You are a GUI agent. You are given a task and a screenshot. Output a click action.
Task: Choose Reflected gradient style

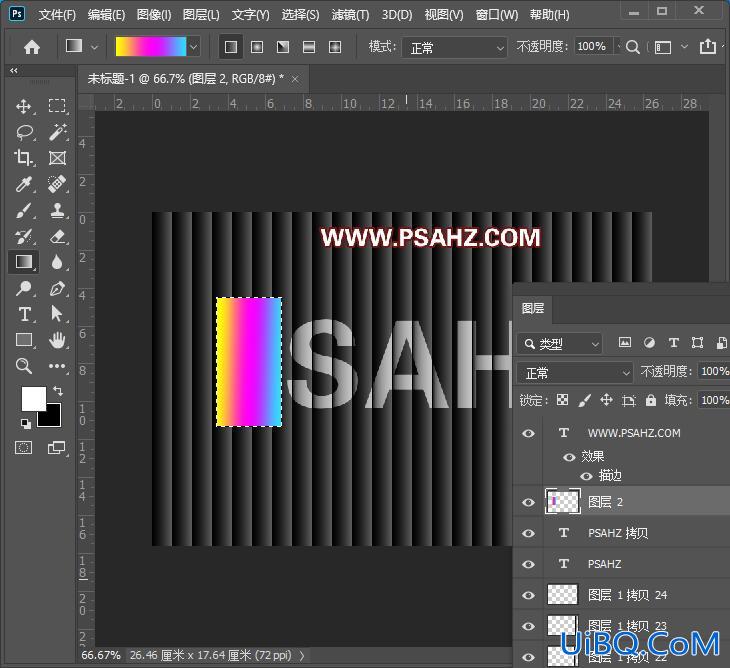click(x=309, y=47)
